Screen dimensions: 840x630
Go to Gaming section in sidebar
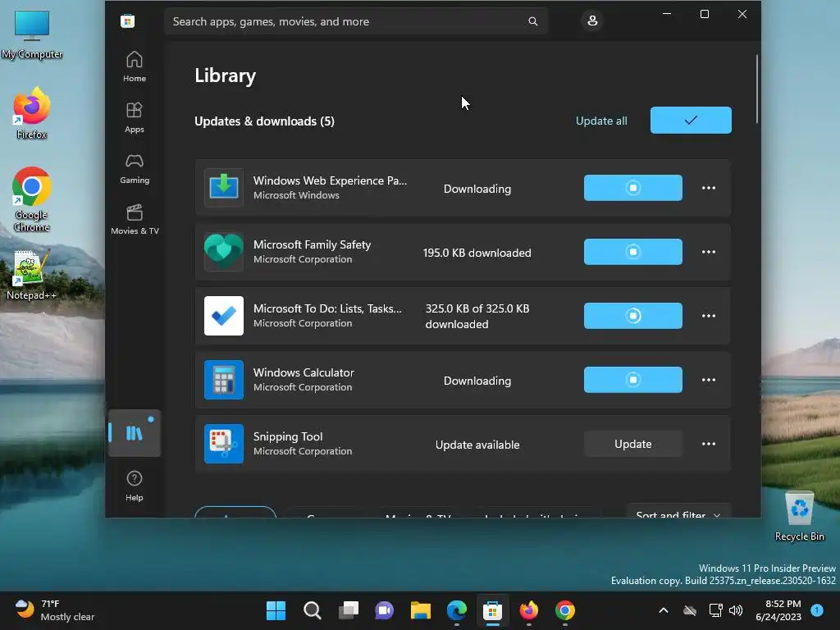coord(134,168)
